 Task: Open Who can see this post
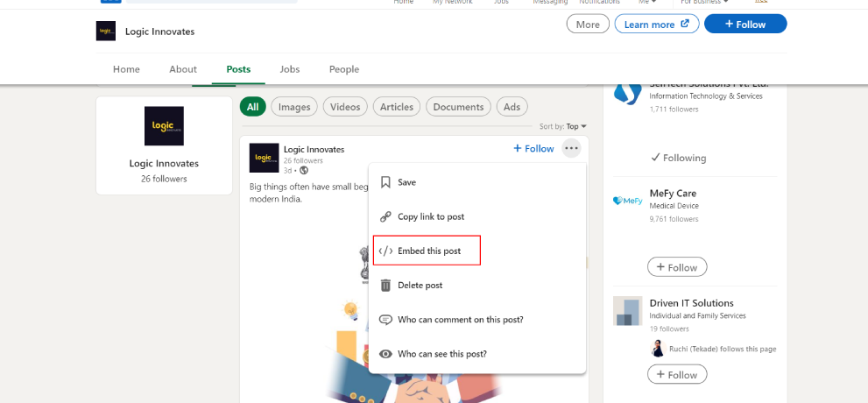[477, 354]
